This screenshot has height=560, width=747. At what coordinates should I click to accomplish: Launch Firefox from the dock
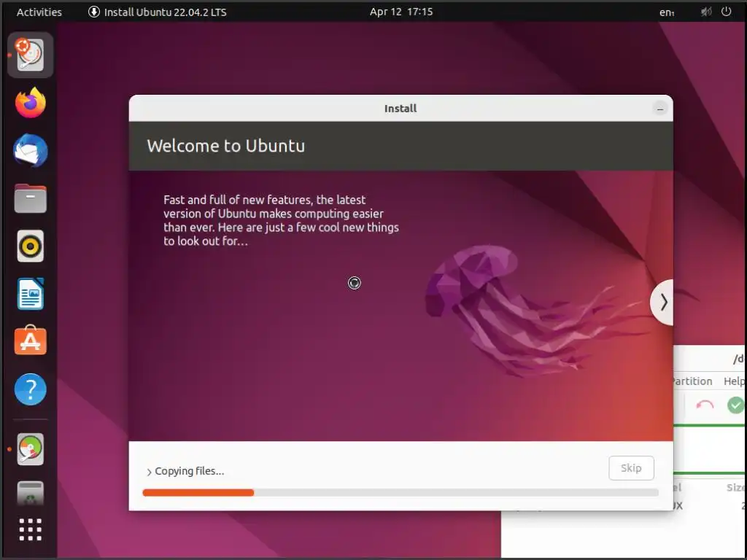pos(31,102)
